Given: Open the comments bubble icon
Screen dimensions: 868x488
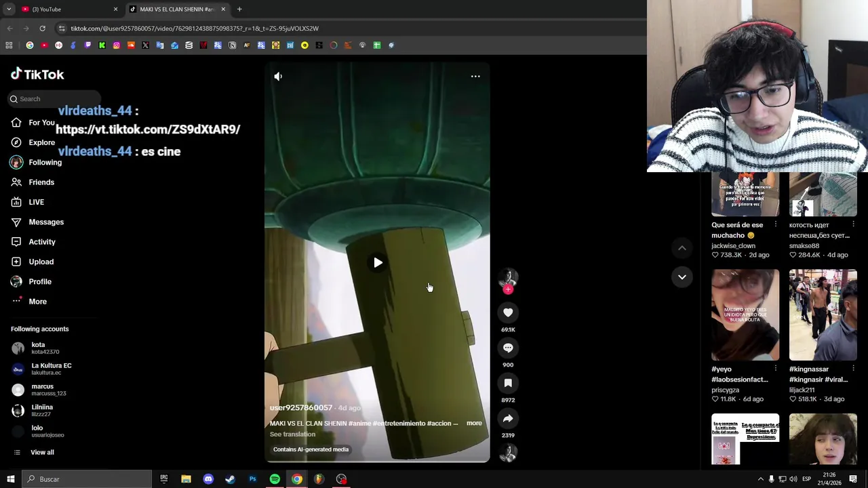Looking at the screenshot, I should pyautogui.click(x=508, y=348).
